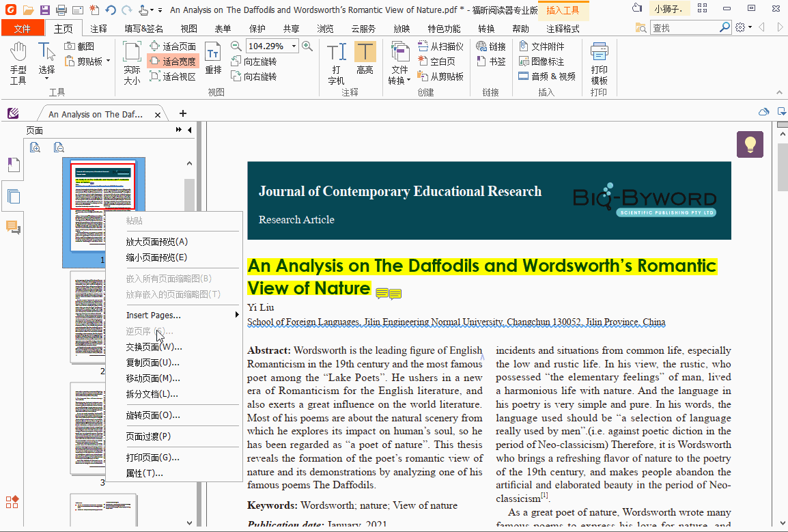Click the lightbulb hint icon
788x532 pixels.
click(750, 144)
